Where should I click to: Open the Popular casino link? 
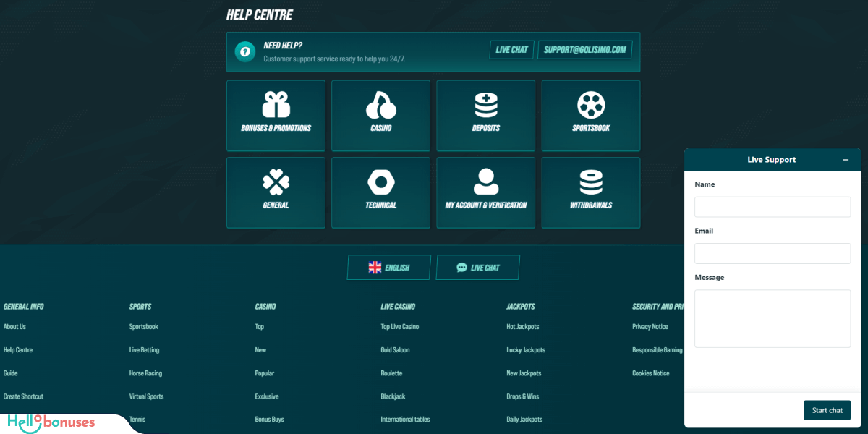(265, 373)
